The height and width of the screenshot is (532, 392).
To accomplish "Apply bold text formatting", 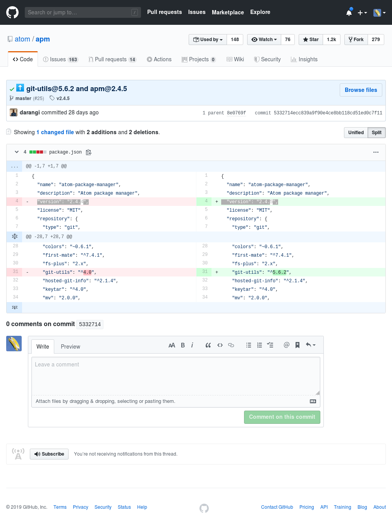I will [183, 345].
